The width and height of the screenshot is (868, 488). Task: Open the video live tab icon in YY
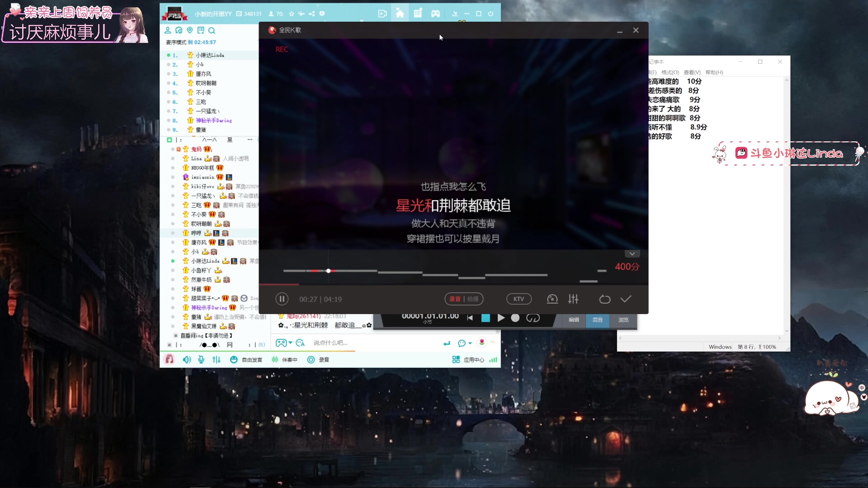tap(382, 14)
